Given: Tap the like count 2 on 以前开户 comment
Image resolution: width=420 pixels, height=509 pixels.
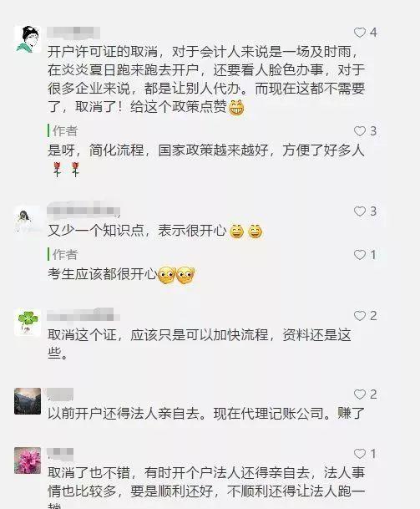Looking at the screenshot, I should coord(373,394).
